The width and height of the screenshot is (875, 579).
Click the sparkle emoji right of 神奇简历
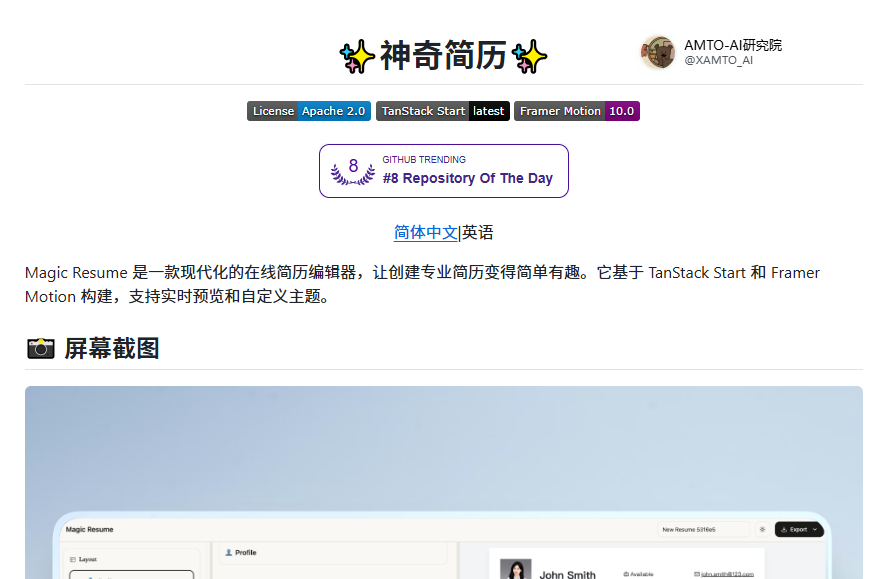[x=529, y=56]
